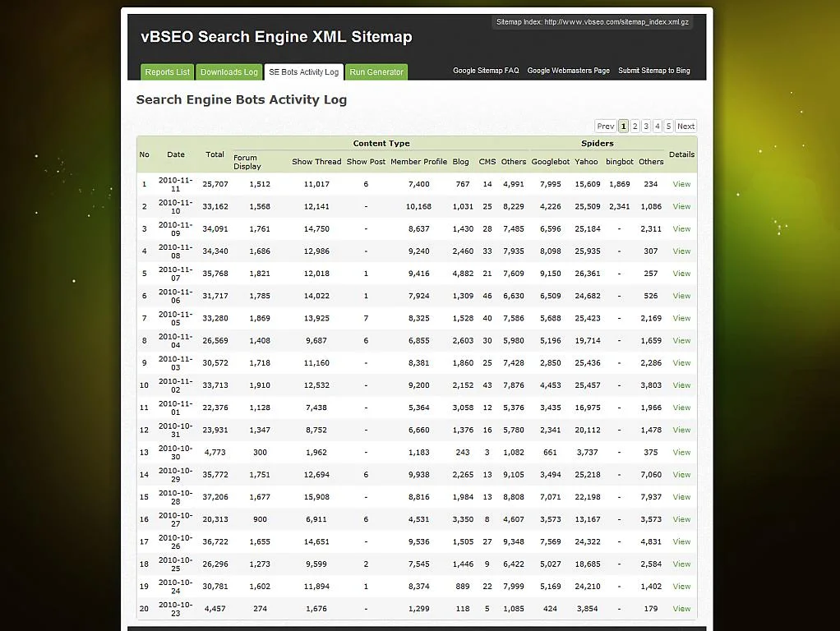Select the SE Bots Activity Log tab

[304, 71]
